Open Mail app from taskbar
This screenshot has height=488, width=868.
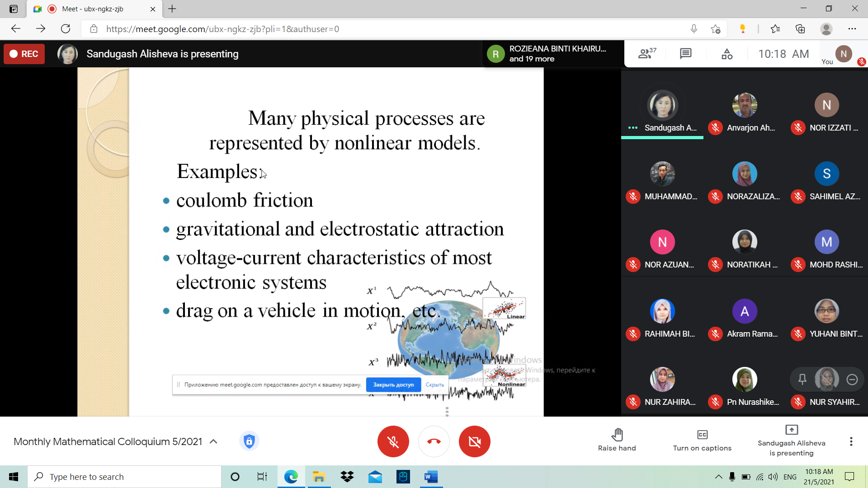click(x=375, y=477)
